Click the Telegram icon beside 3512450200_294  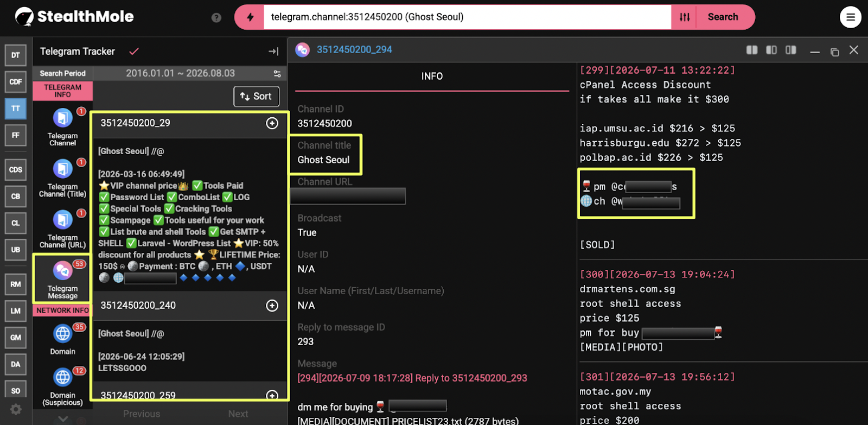click(x=302, y=50)
